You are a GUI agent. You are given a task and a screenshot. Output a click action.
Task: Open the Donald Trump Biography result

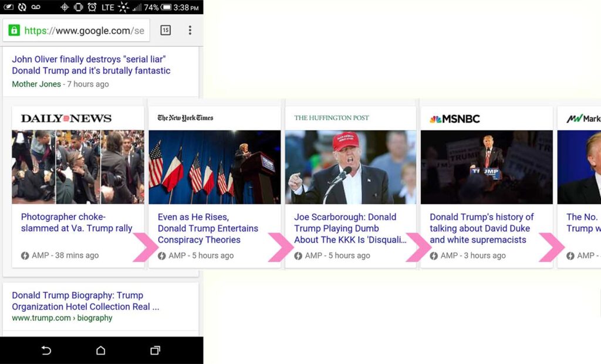[86, 301]
